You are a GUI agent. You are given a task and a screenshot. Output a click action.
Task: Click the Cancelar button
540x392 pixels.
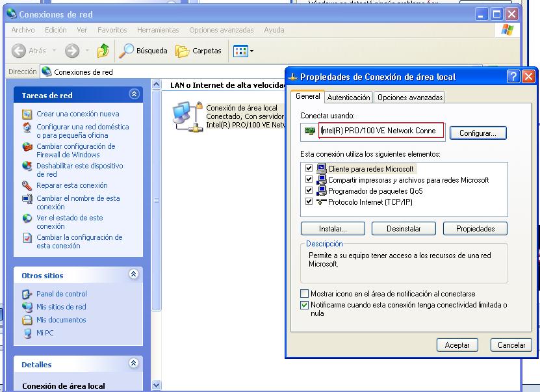click(x=511, y=345)
